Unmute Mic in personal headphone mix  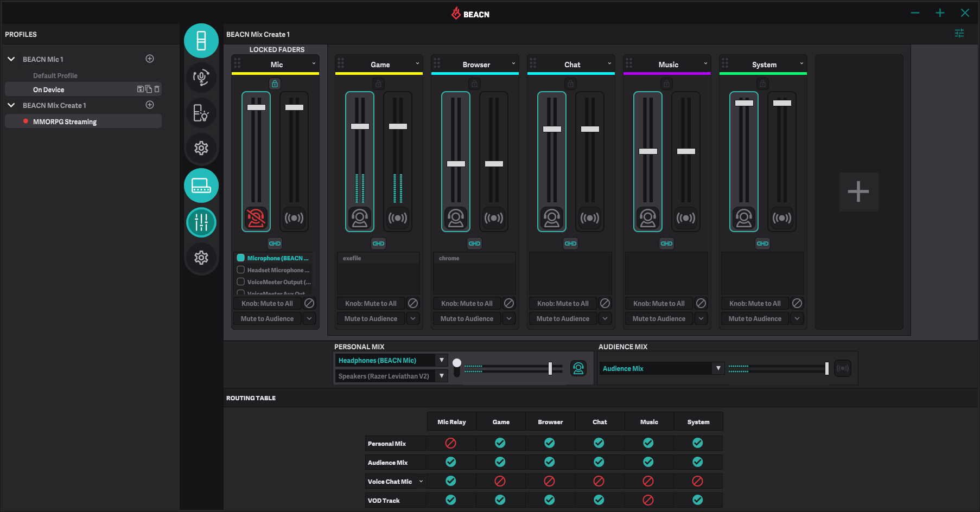[256, 218]
